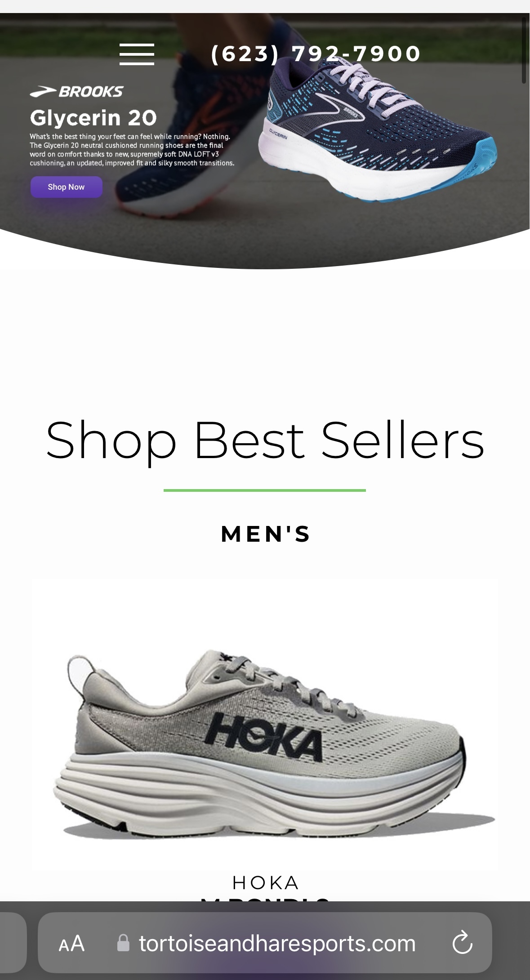The image size is (530, 980).
Task: Click the padlock security icon
Action: [x=123, y=943]
